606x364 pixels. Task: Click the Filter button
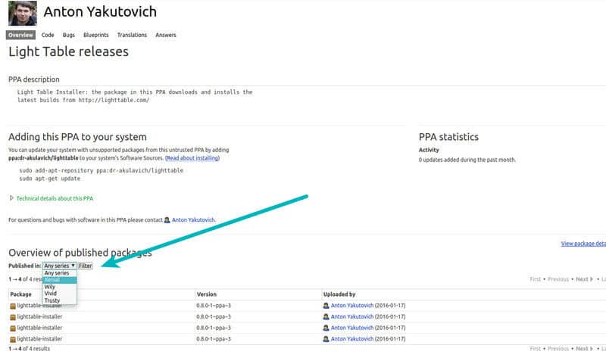86,266
